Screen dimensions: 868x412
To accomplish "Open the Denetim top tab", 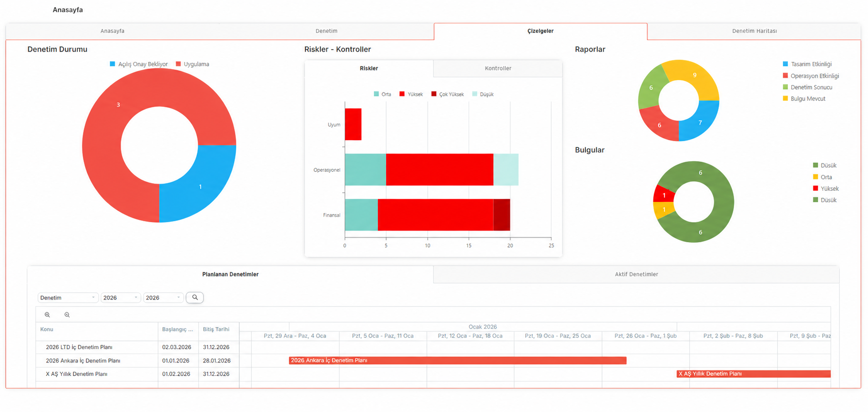I will [x=327, y=31].
